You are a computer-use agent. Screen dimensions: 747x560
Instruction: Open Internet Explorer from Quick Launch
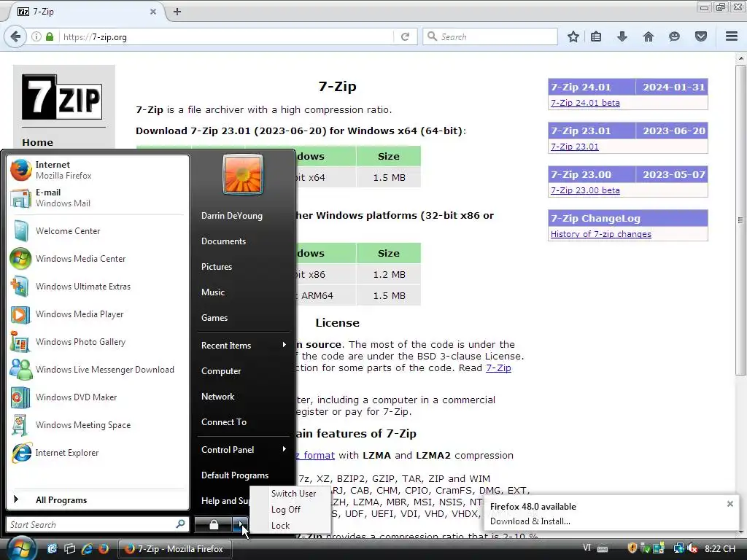point(87,548)
